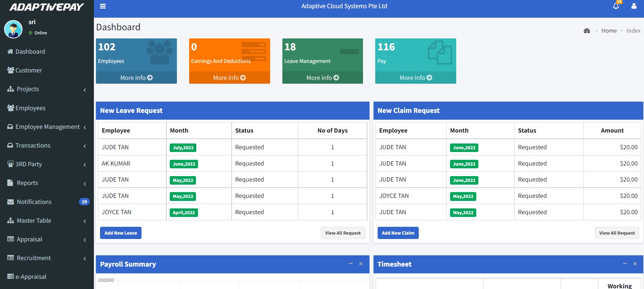Click the Add New Claim button

[398, 233]
